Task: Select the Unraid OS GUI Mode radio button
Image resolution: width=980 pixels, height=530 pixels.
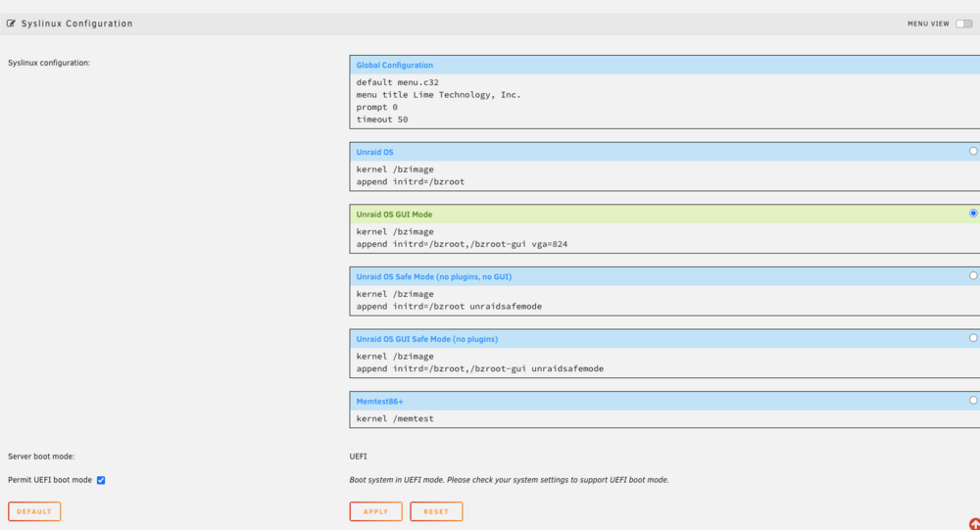Action: tap(973, 214)
